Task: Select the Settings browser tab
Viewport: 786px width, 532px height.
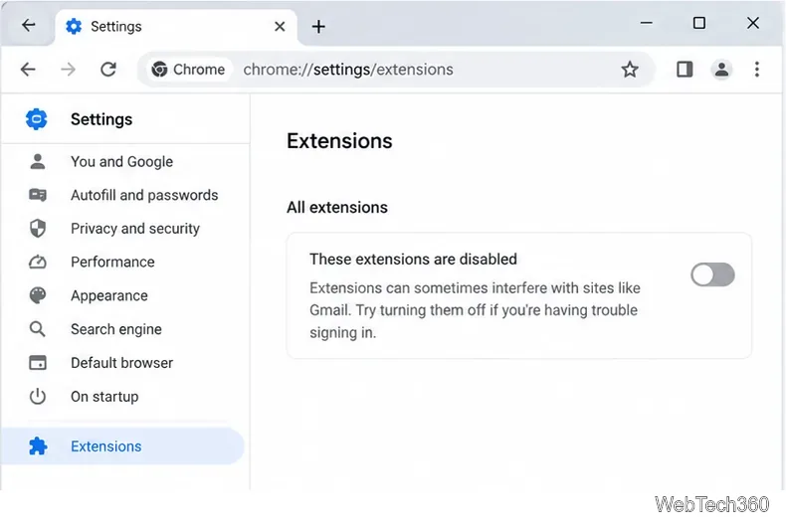Action: (x=175, y=27)
